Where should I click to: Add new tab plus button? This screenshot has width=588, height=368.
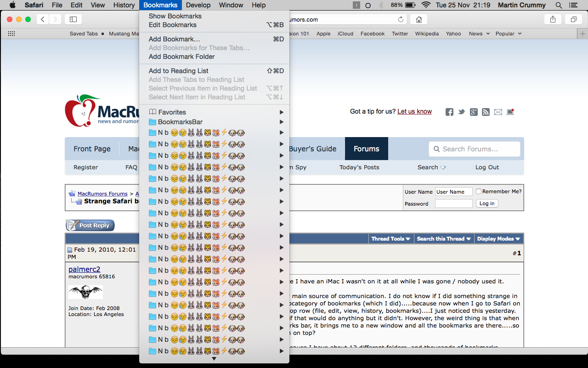click(583, 34)
